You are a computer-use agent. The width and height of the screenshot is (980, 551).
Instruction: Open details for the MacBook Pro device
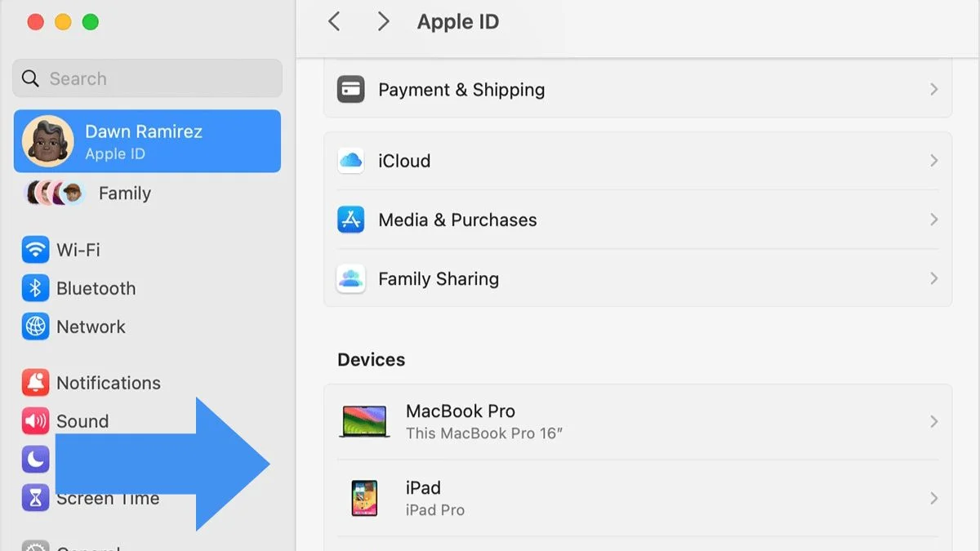[x=637, y=421]
